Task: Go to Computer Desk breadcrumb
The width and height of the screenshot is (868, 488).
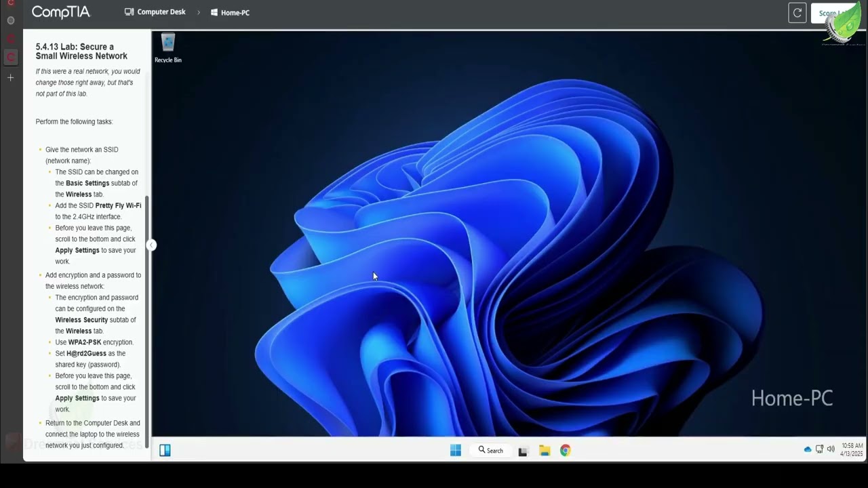Action: click(x=155, y=12)
